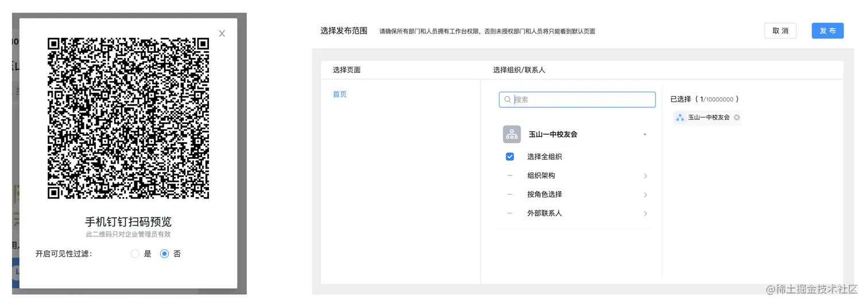The height and width of the screenshot is (305, 868).
Task: Select 是 for visibility filtering
Action: 135,253
